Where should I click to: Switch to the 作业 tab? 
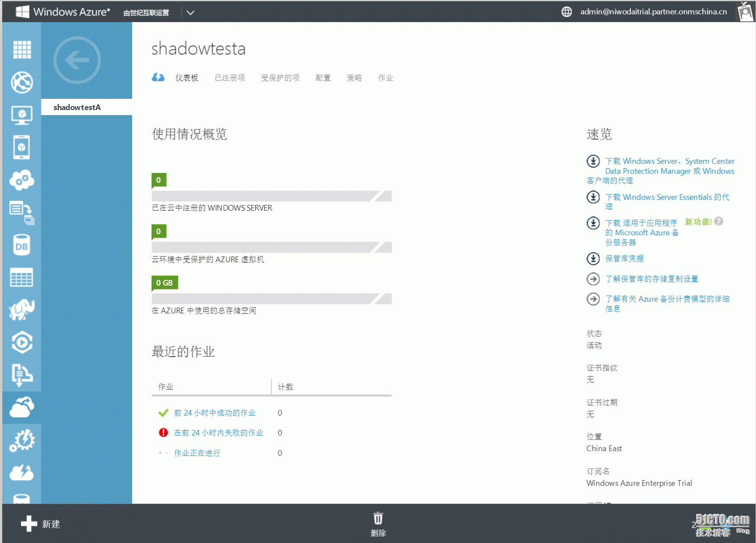[385, 78]
